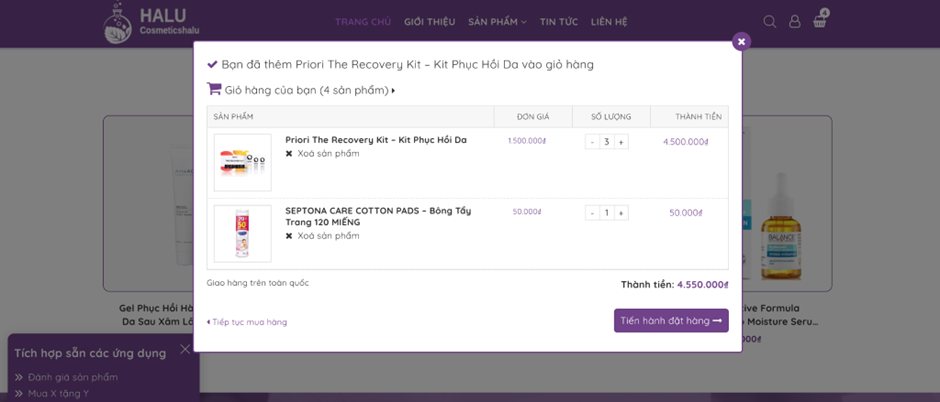Open TIN TỨC menu item

[559, 22]
